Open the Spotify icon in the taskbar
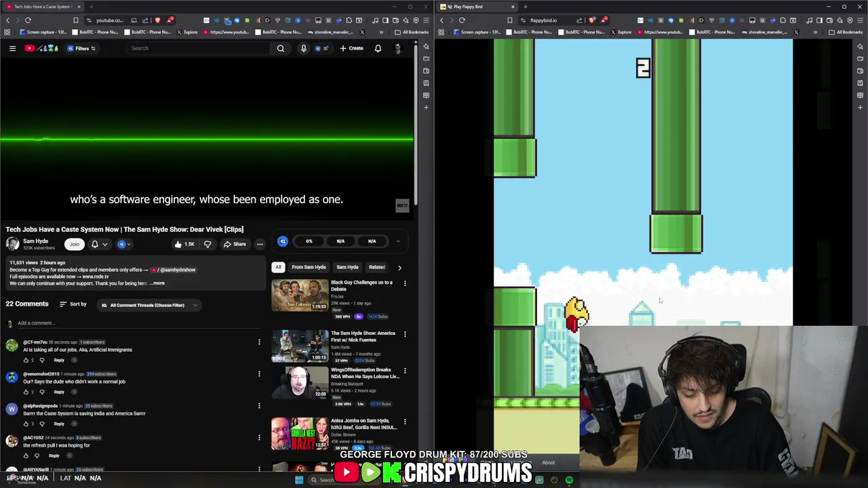The image size is (868, 488). coord(569,480)
